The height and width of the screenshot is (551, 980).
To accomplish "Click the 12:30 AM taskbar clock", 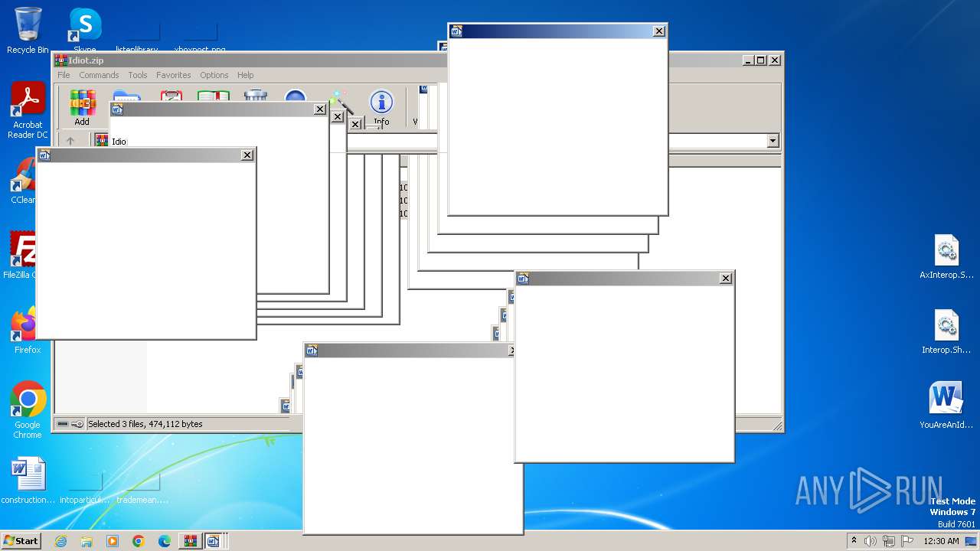I will point(941,541).
